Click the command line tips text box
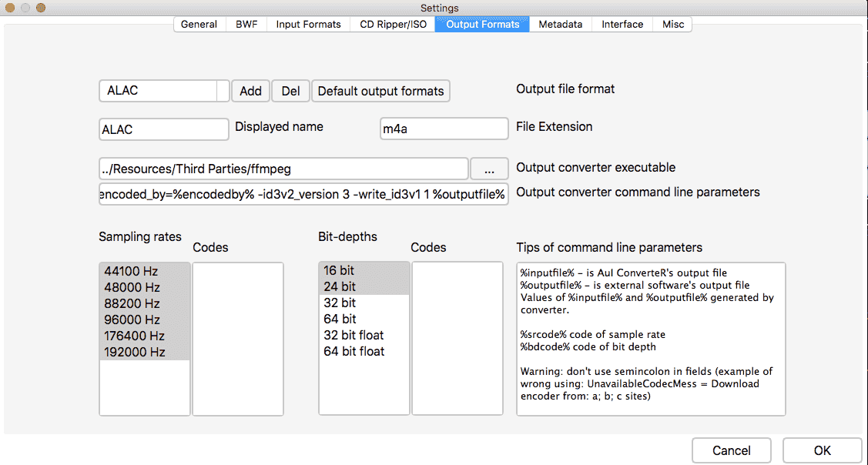868x465 pixels. point(651,339)
